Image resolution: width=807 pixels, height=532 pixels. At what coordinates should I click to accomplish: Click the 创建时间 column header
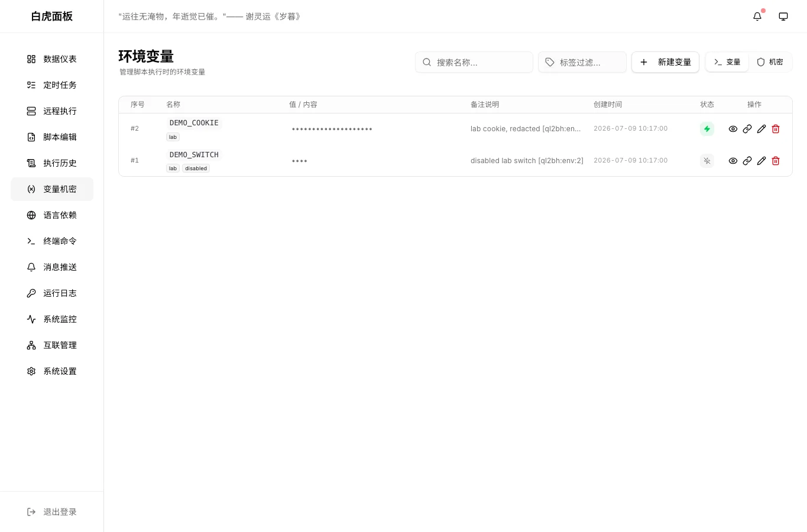click(x=608, y=105)
